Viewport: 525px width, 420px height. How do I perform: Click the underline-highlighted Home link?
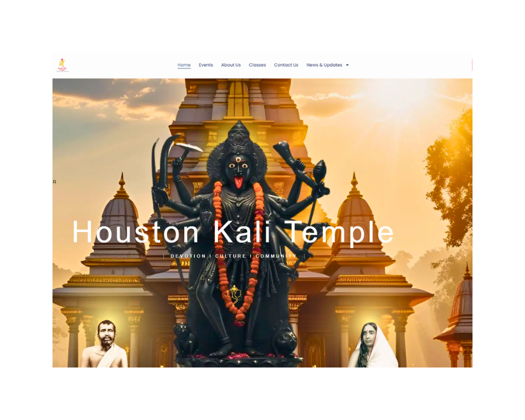coord(184,65)
